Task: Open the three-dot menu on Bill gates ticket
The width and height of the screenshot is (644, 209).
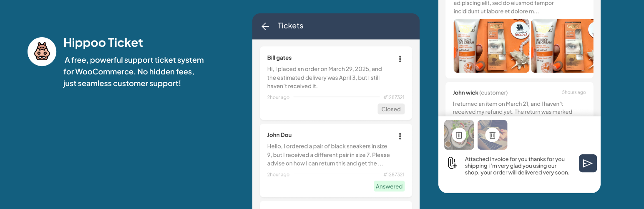Action: (400, 59)
